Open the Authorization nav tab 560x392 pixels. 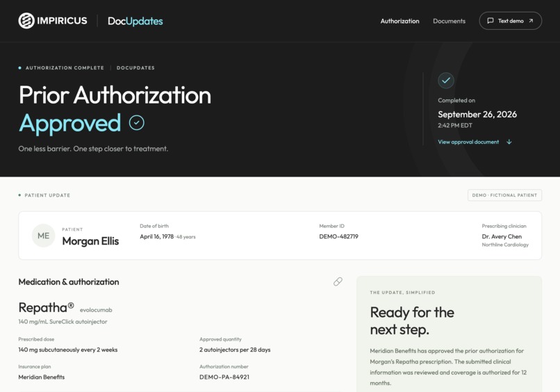click(x=400, y=21)
